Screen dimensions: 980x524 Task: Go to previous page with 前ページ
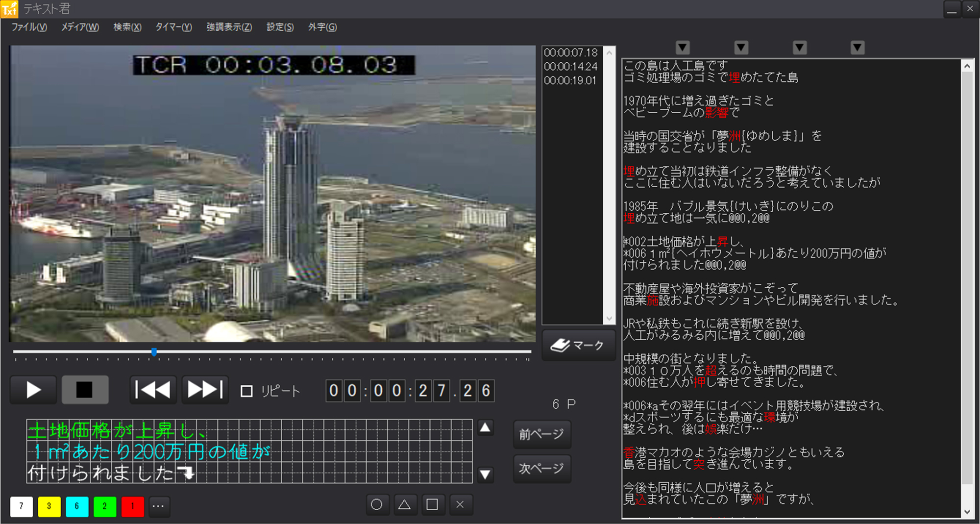542,434
